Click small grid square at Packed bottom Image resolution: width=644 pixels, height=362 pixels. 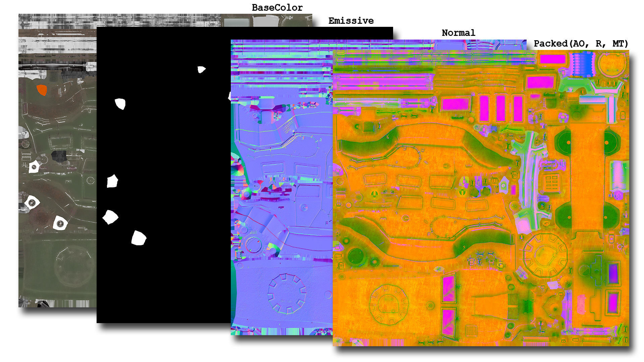(x=471, y=330)
